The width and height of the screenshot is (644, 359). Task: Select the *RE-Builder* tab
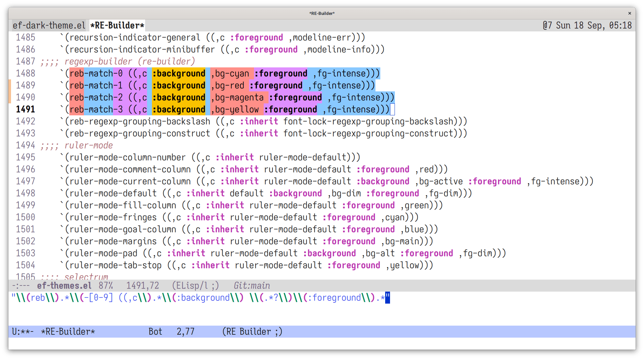click(x=117, y=25)
